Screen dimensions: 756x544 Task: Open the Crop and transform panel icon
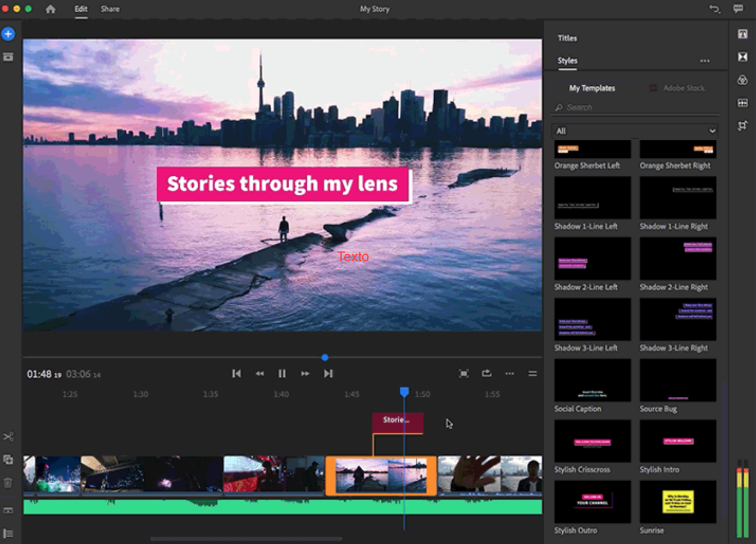coord(743,126)
